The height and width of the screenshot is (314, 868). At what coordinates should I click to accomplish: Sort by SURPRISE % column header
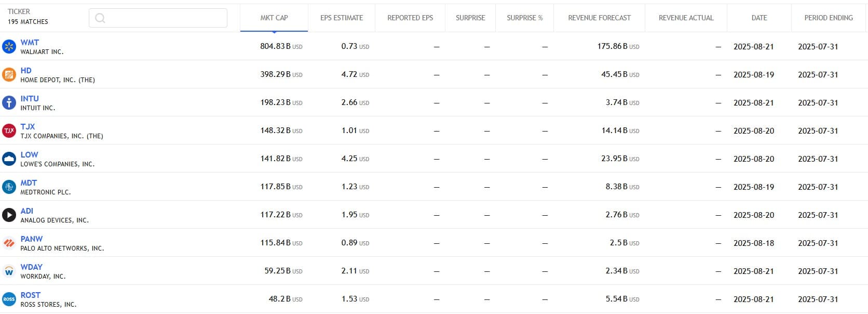[524, 18]
